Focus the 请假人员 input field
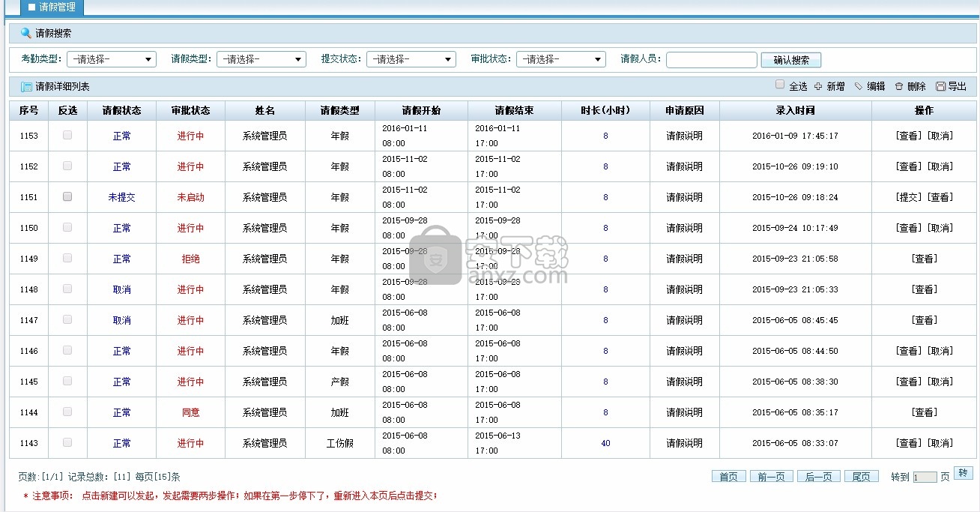The width and height of the screenshot is (980, 512). (712, 60)
